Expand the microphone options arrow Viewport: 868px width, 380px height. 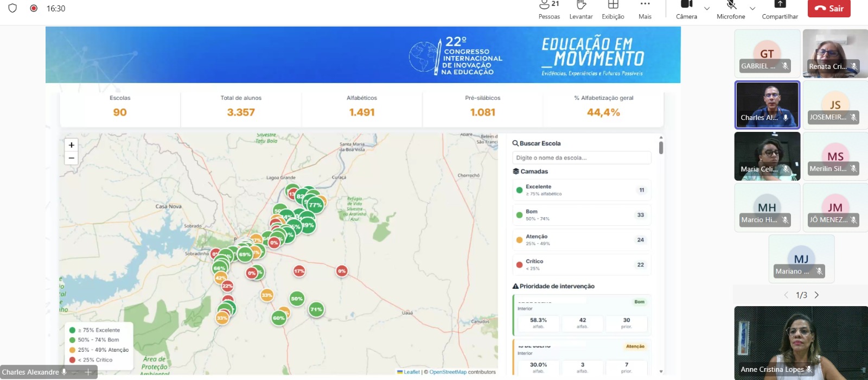(x=752, y=9)
